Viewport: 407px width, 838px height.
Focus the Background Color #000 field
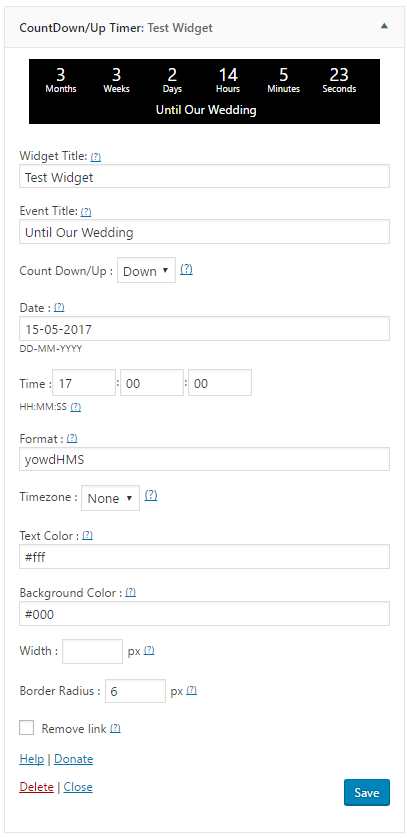click(205, 614)
